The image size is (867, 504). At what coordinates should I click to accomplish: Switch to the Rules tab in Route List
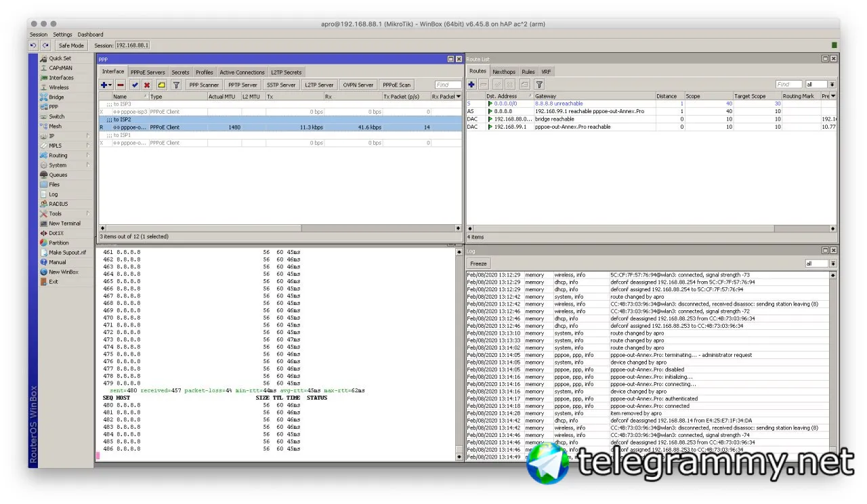[x=528, y=72]
